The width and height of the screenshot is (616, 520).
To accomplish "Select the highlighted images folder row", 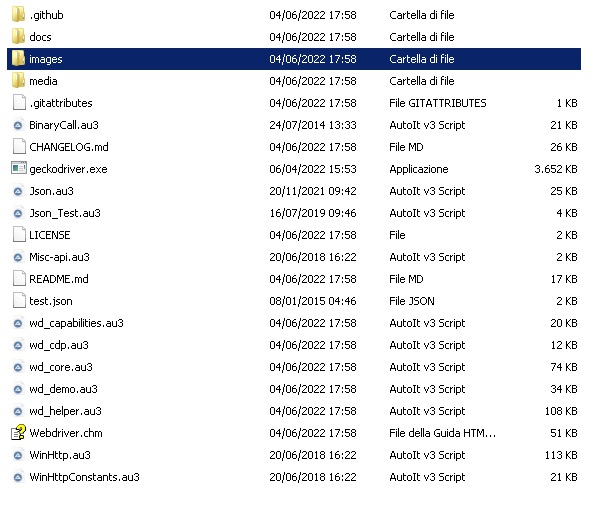I will click(x=294, y=59).
